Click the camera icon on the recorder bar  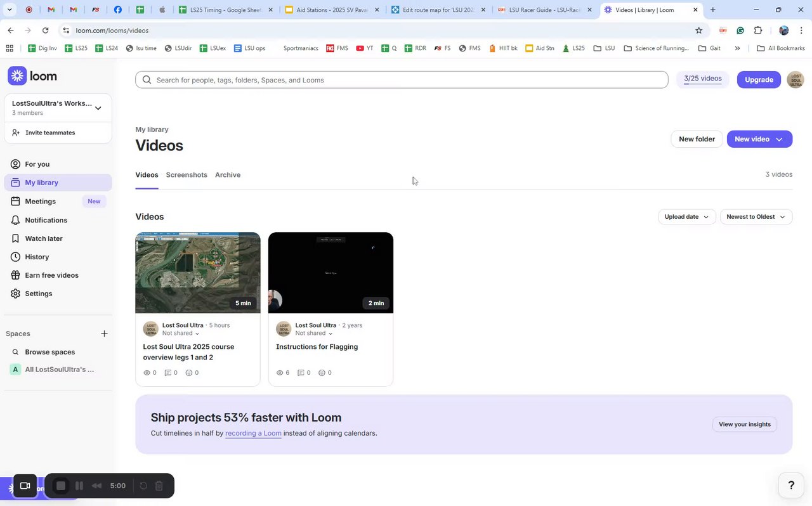(25, 486)
